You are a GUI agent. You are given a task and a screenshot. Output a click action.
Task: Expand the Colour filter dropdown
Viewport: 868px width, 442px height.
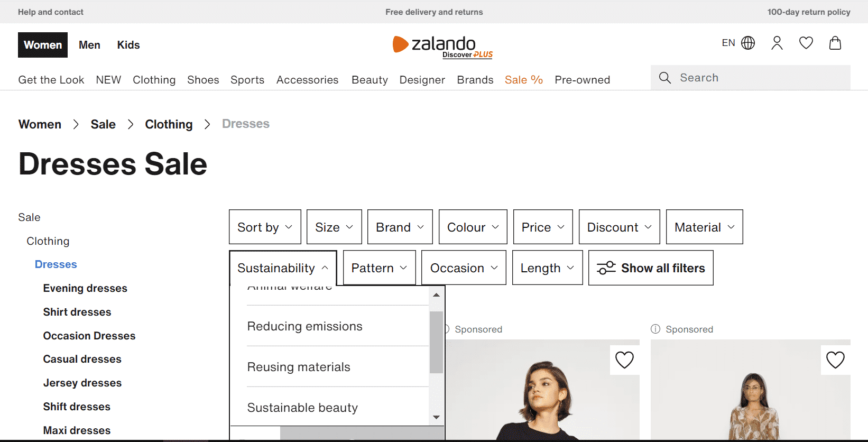coord(473,227)
